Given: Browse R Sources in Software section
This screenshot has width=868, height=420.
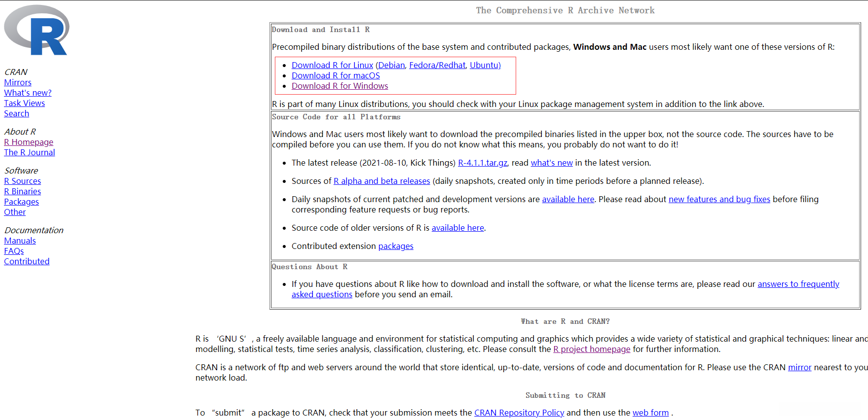Looking at the screenshot, I should point(22,181).
